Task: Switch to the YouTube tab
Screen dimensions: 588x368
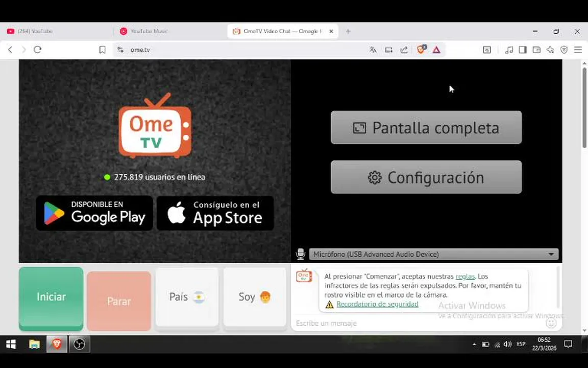Action: pos(56,31)
